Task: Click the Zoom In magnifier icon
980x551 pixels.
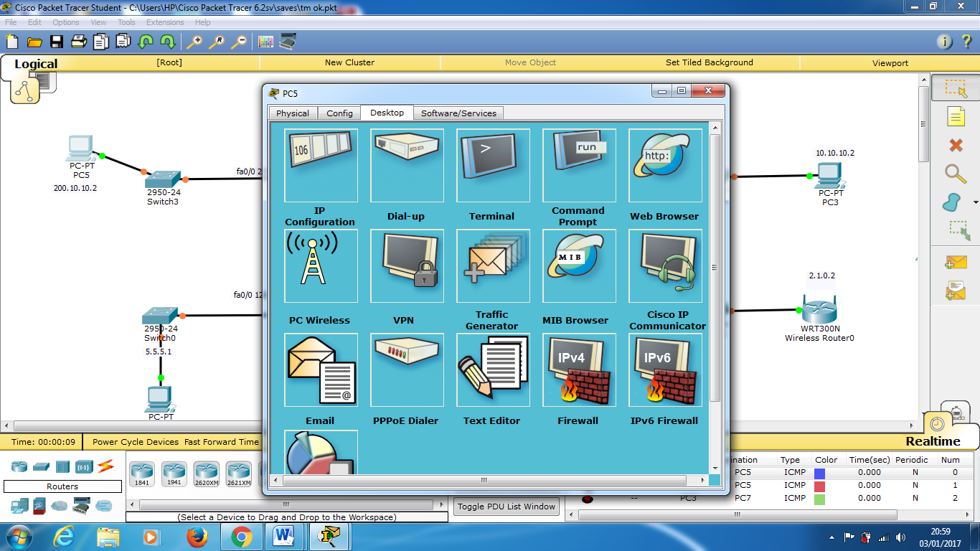Action: [194, 42]
